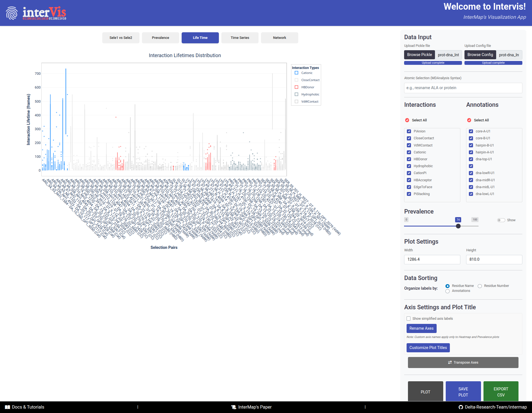Click the Atomic Selection input field
The image size is (532, 413).
[x=463, y=88]
